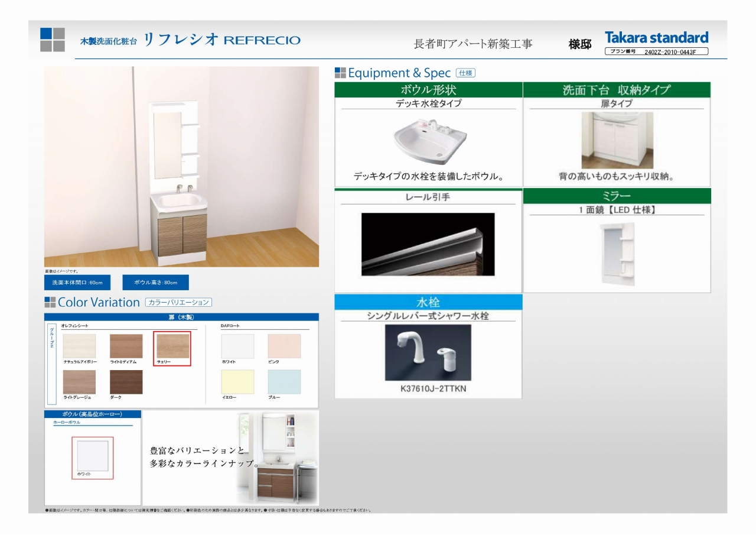Click the REFRECIO four-square logo icon
The width and height of the screenshot is (756, 535).
[53, 40]
